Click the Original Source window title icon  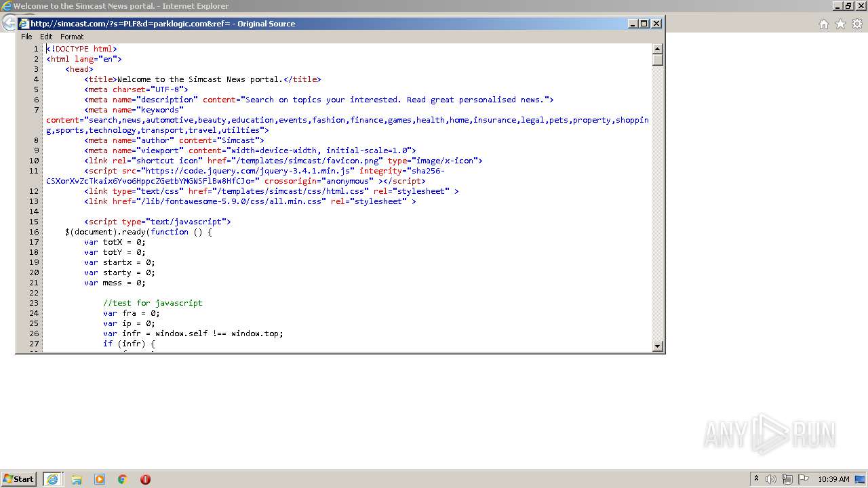pos(24,23)
